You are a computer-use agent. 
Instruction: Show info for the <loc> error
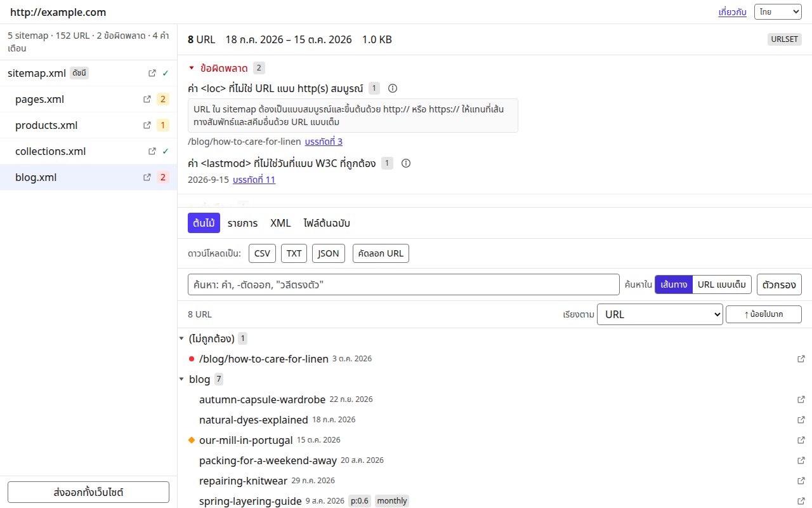(x=393, y=88)
